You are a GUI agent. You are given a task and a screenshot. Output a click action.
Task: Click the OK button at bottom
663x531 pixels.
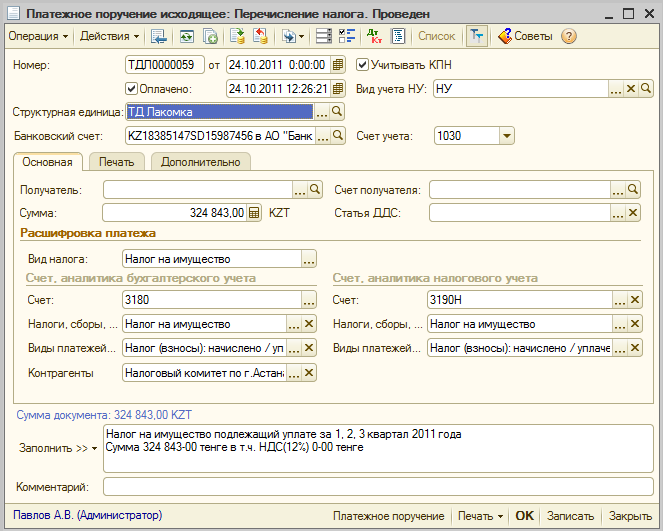pos(524,516)
